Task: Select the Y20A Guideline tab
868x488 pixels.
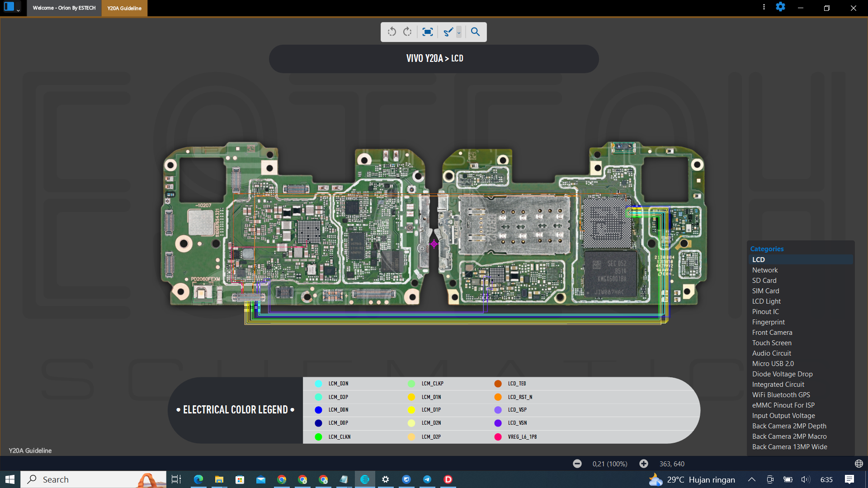Action: (x=124, y=8)
